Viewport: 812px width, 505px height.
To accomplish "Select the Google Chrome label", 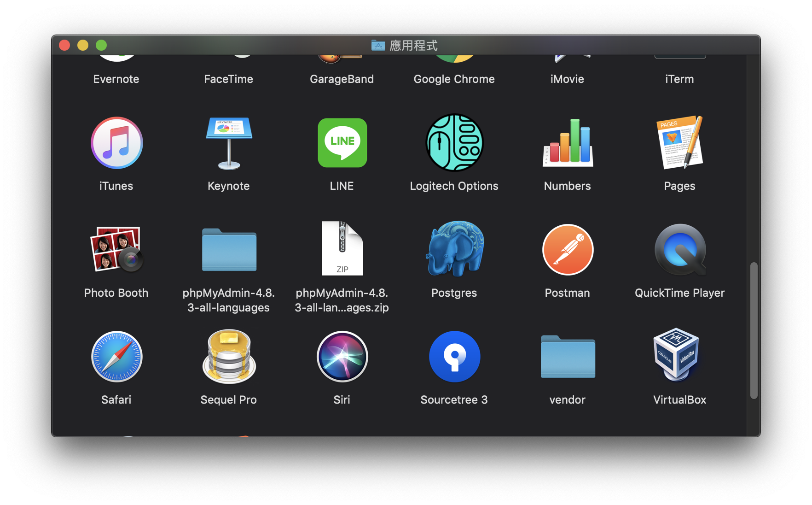I will pos(454,79).
